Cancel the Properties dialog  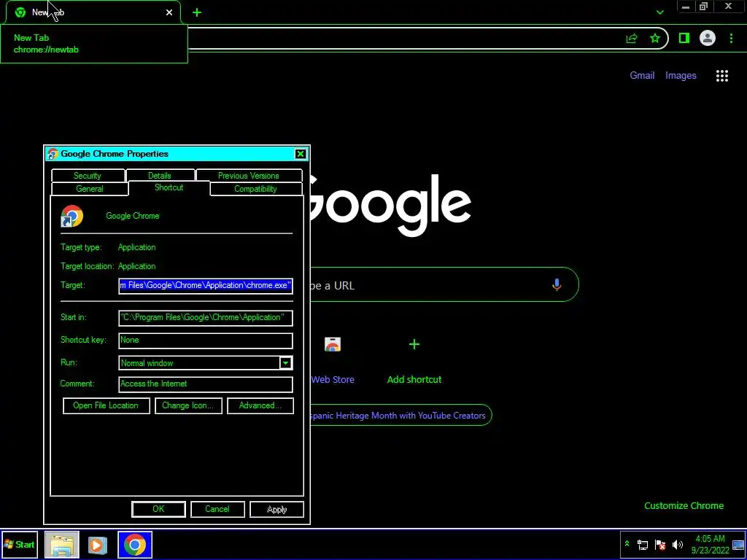click(217, 509)
